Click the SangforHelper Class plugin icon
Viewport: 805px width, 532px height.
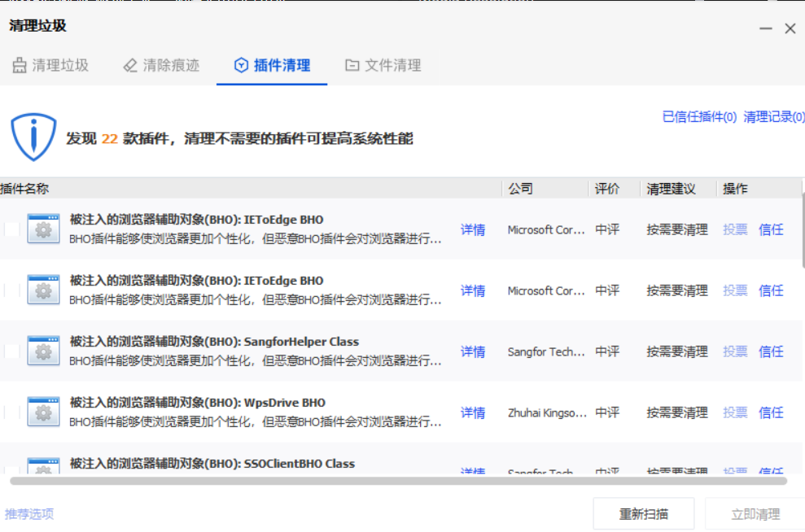[x=44, y=351]
